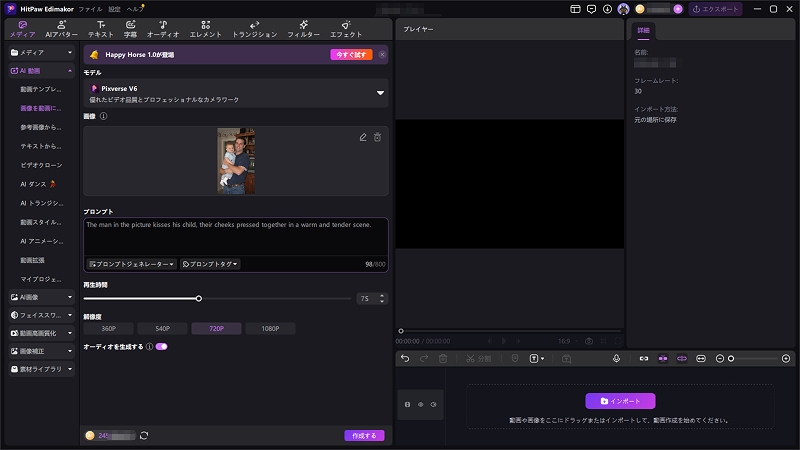This screenshot has width=800, height=450.
Task: Open the download icon in title bar
Action: (607, 9)
